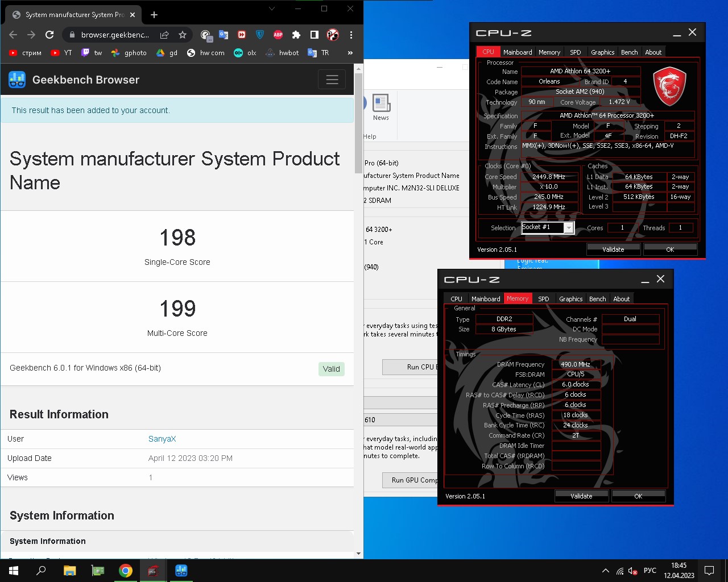The image size is (728, 582).
Task: Click Validate in the lower CPU-Z window
Action: coord(581,496)
